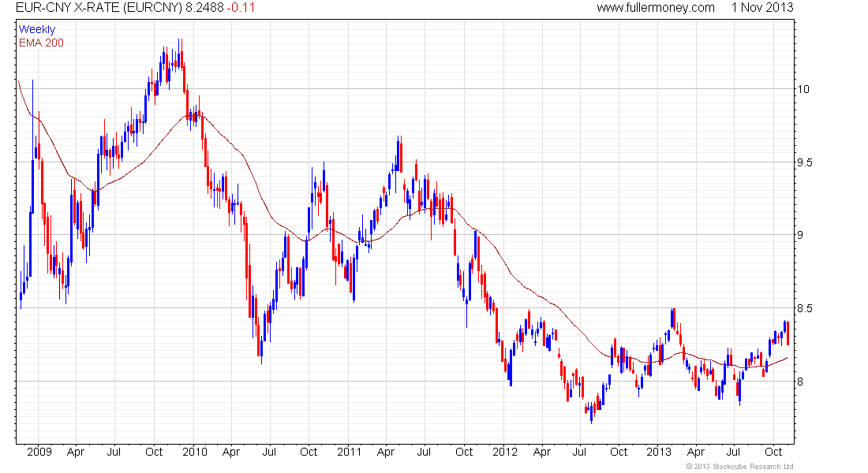Click the Jul label after 2013
Screen dimensions: 868x473
(x=734, y=452)
